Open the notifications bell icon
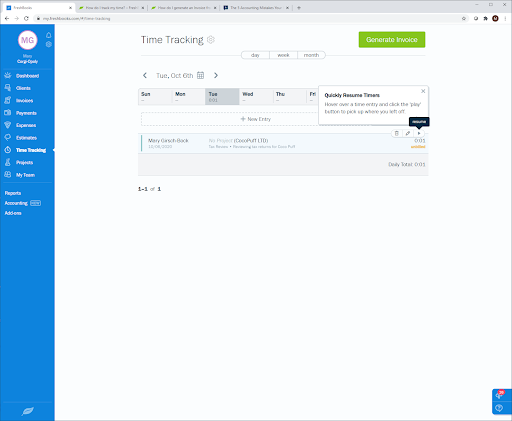 49,35
